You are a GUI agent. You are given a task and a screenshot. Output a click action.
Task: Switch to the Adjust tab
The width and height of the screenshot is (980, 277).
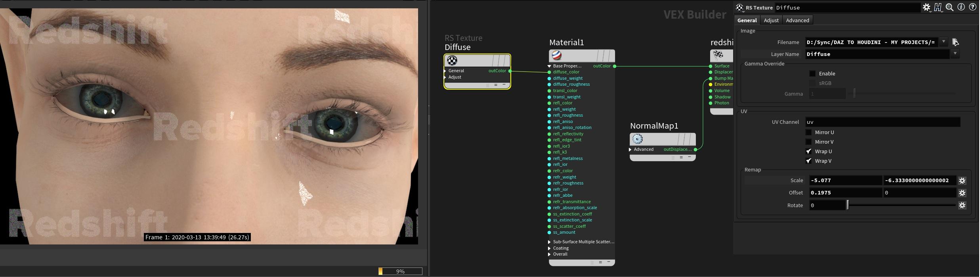click(771, 20)
